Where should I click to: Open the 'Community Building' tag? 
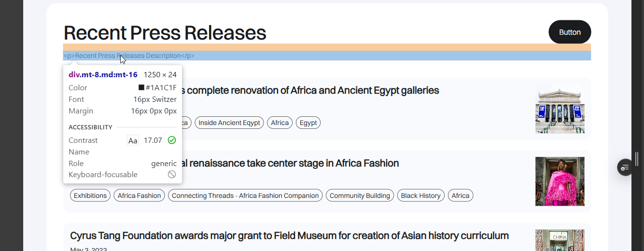point(360,195)
